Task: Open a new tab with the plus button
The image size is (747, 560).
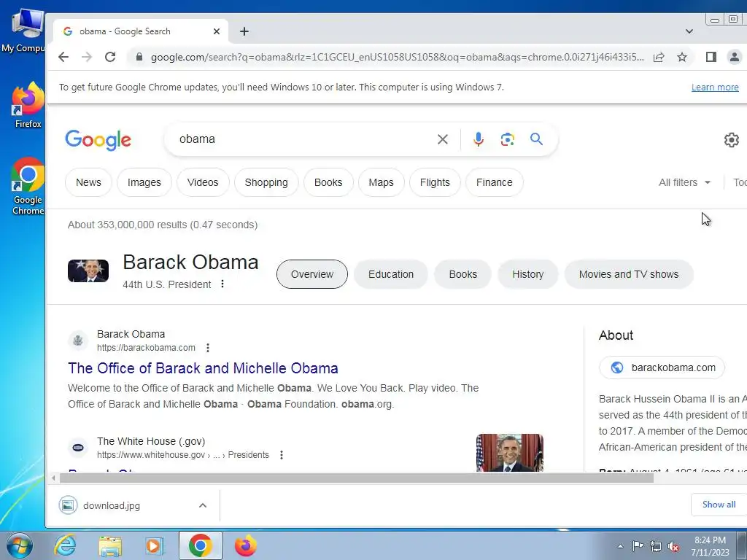Action: pyautogui.click(x=244, y=31)
